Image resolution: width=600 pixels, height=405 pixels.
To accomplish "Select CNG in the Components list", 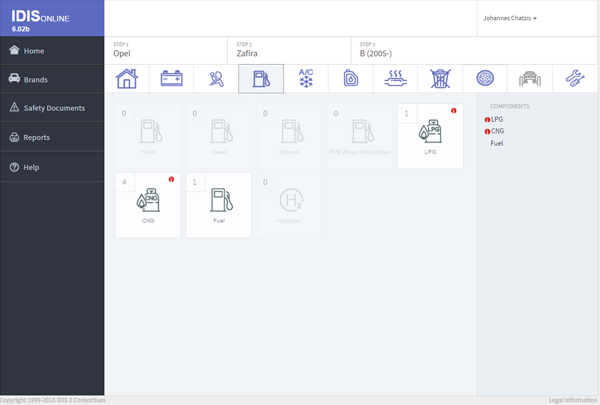I will tap(497, 131).
